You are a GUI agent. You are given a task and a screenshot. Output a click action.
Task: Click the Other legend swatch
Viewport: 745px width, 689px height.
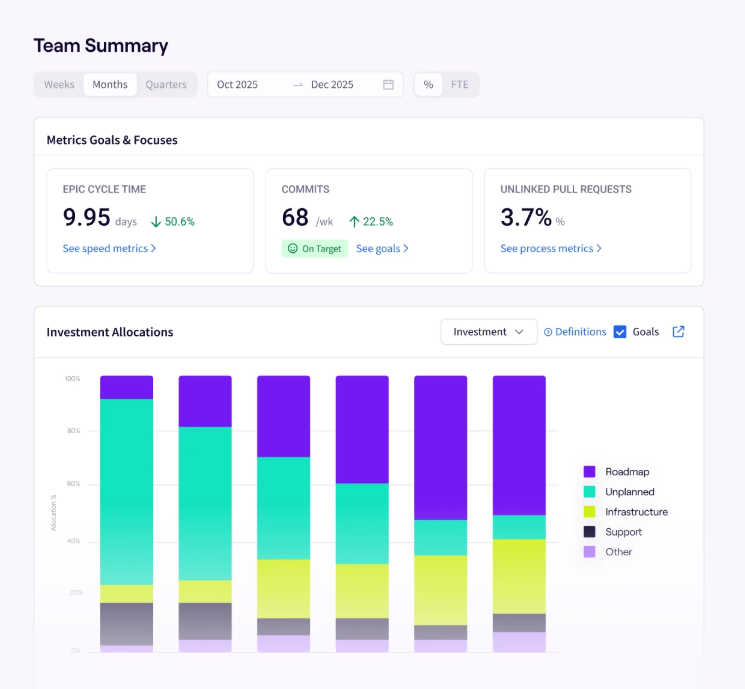click(x=589, y=552)
